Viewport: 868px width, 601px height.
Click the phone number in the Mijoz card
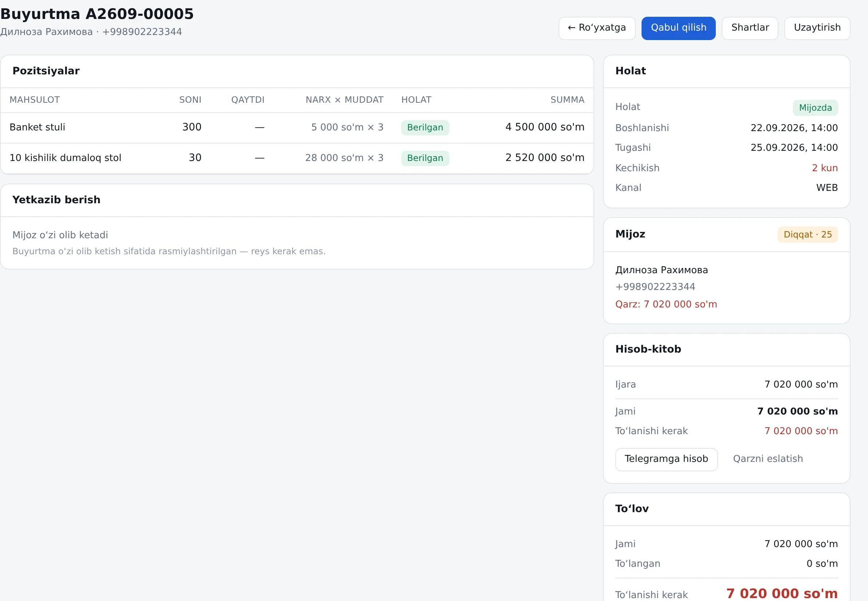[x=655, y=287]
